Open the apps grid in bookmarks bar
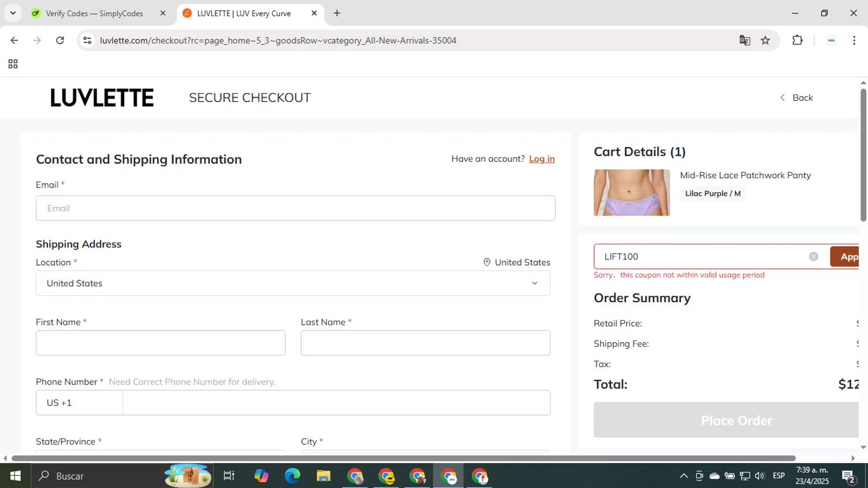868x488 pixels. tap(13, 64)
